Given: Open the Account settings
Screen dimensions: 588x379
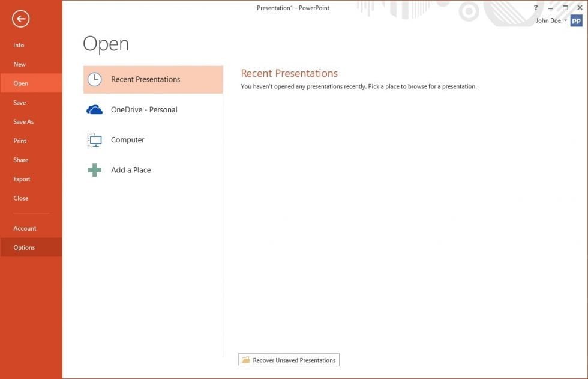Looking at the screenshot, I should click(25, 228).
